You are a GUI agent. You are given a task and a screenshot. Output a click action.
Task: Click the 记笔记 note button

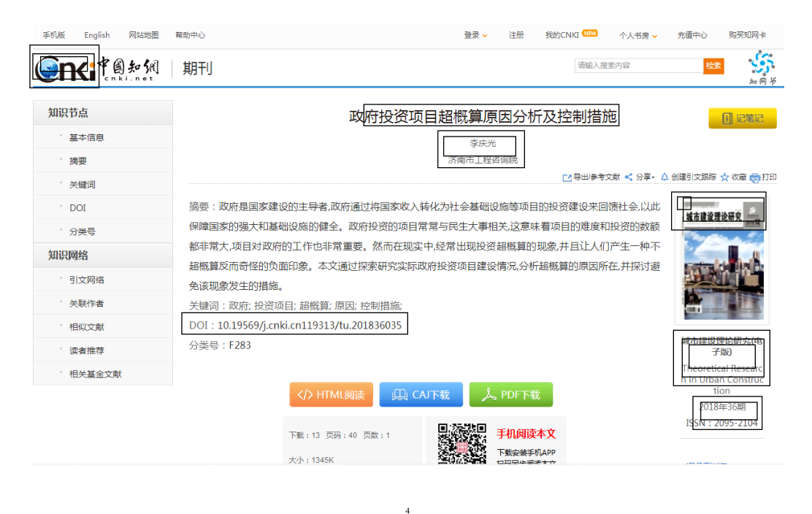pyautogui.click(x=742, y=118)
